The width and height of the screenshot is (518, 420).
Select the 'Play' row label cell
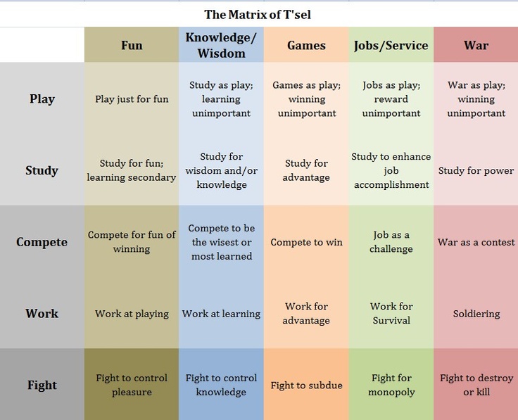(42, 98)
